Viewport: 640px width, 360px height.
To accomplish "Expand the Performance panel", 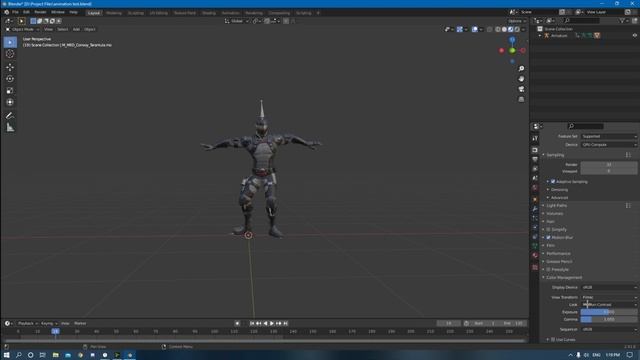I will click(x=557, y=253).
